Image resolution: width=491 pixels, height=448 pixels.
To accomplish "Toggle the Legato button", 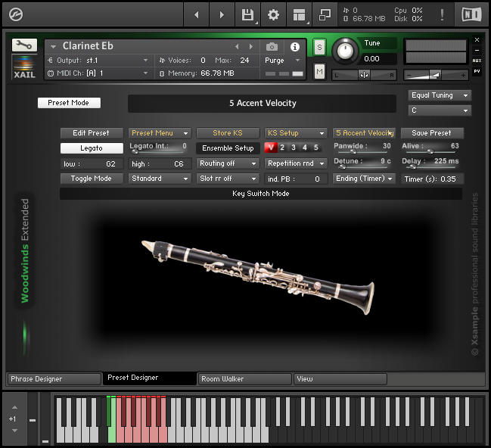I will pyautogui.click(x=92, y=148).
